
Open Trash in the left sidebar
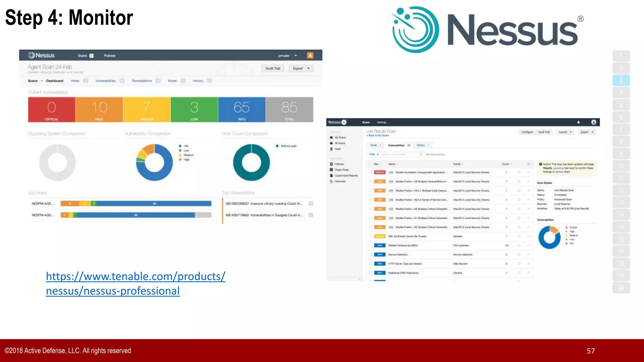click(x=337, y=149)
